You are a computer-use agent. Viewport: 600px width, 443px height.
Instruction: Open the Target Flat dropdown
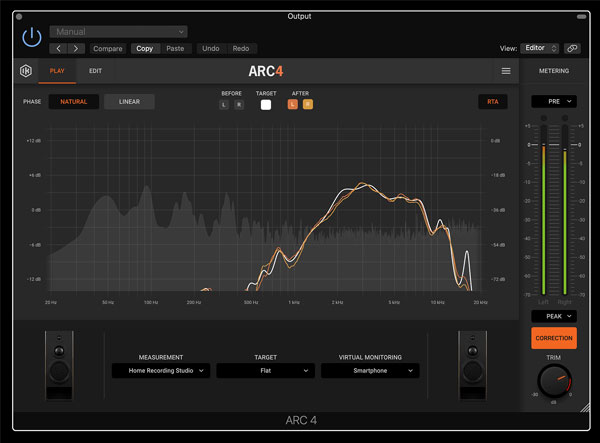(266, 371)
